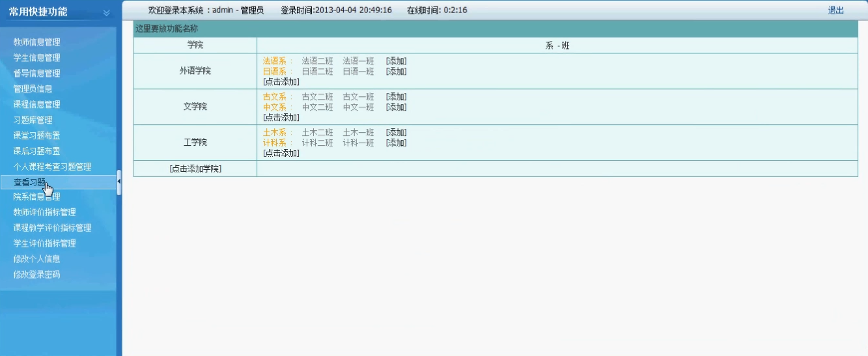
Task: Click [添加] in the 计科系 row
Action: [397, 143]
